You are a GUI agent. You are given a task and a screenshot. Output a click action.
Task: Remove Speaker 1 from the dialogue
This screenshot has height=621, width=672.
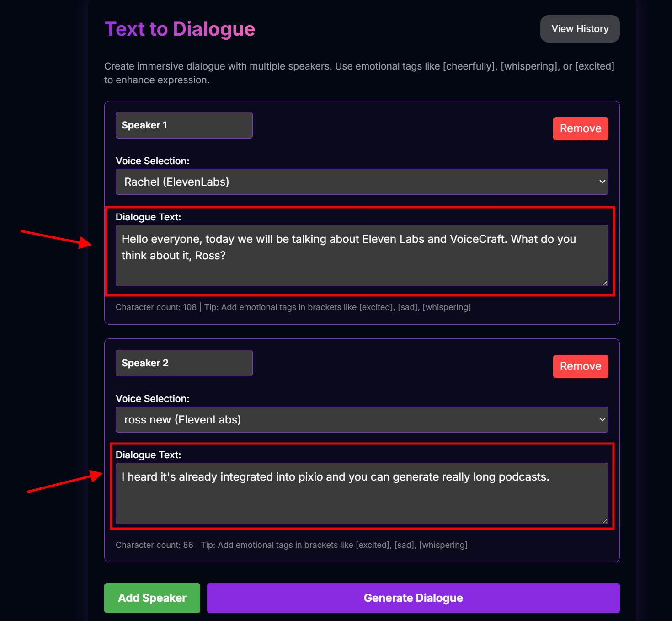pyautogui.click(x=581, y=128)
